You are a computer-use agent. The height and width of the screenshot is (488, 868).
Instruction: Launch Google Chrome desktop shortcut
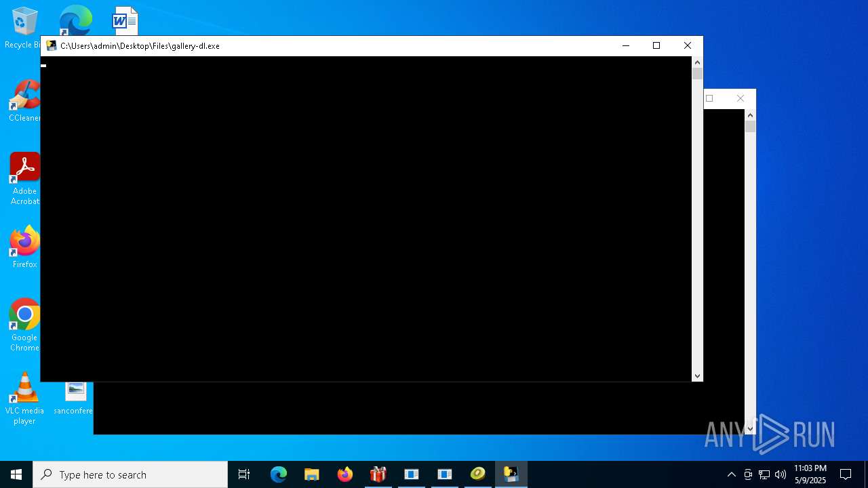[x=24, y=325]
